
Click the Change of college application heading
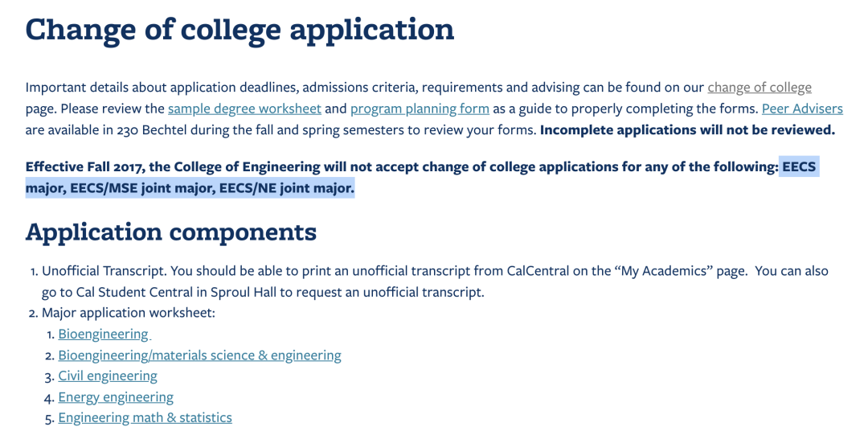[x=240, y=30]
